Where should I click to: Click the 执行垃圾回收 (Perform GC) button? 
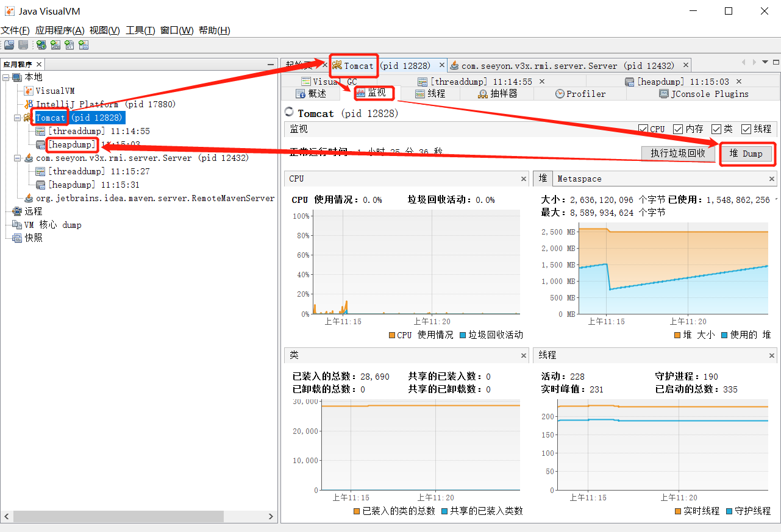(677, 154)
